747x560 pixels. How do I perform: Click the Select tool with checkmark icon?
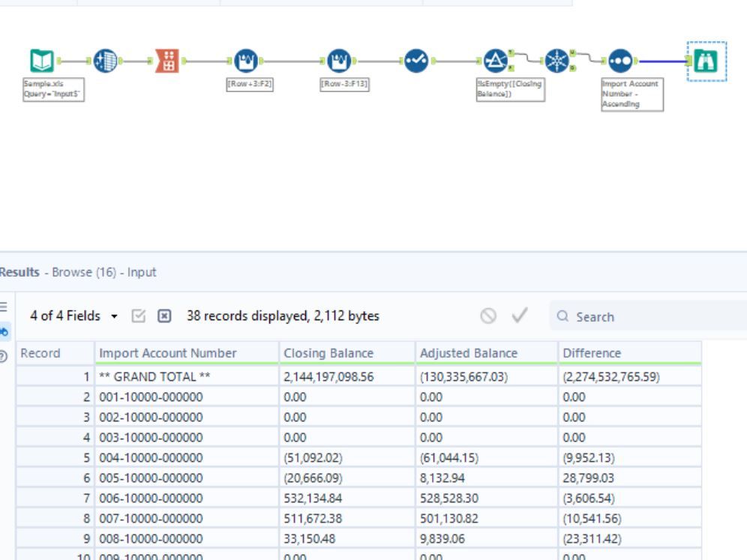tap(416, 61)
